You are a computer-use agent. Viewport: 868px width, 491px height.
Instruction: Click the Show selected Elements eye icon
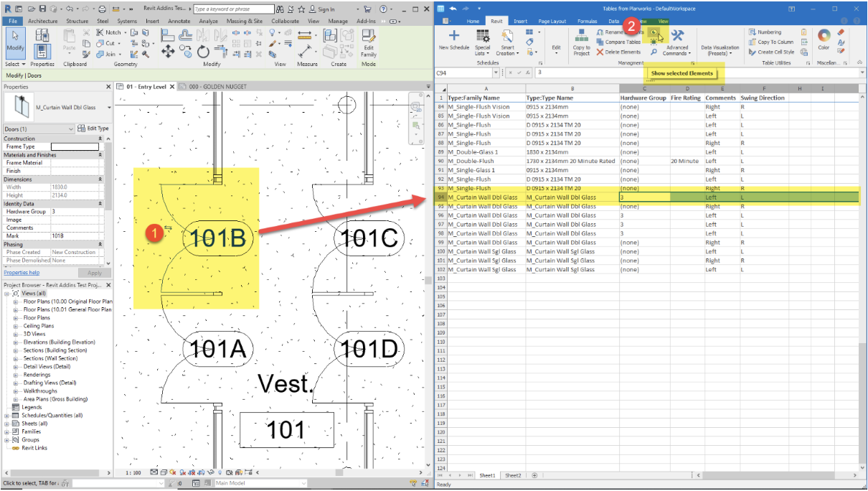[x=654, y=32]
